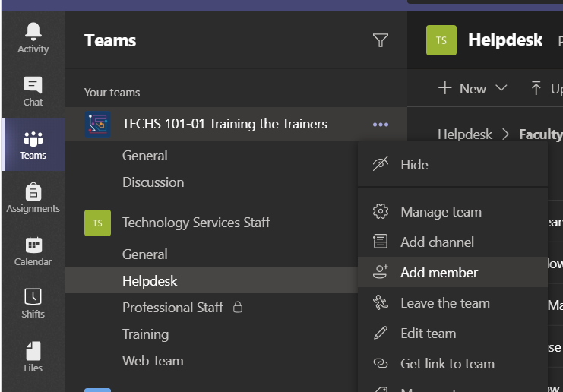Click the Helpdesk channel title in header

click(x=505, y=40)
